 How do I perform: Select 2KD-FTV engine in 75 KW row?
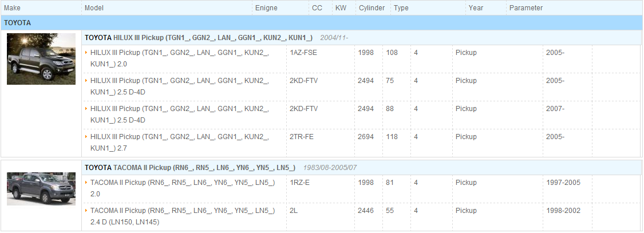tap(303, 81)
